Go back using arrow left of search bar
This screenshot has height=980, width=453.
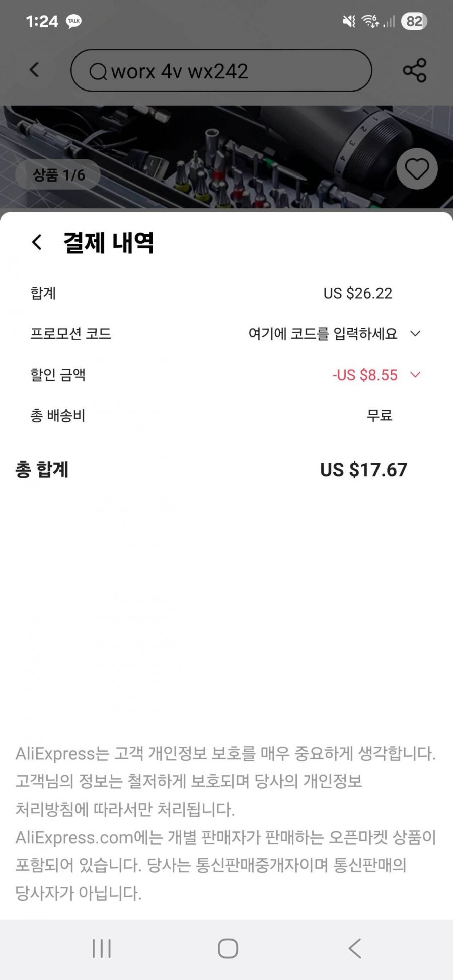coord(34,70)
